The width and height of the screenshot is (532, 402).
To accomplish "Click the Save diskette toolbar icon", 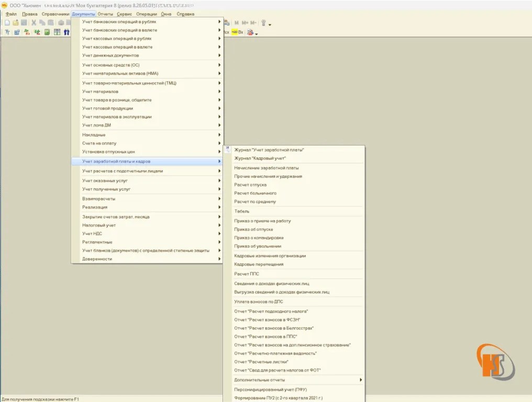I will [x=24, y=23].
